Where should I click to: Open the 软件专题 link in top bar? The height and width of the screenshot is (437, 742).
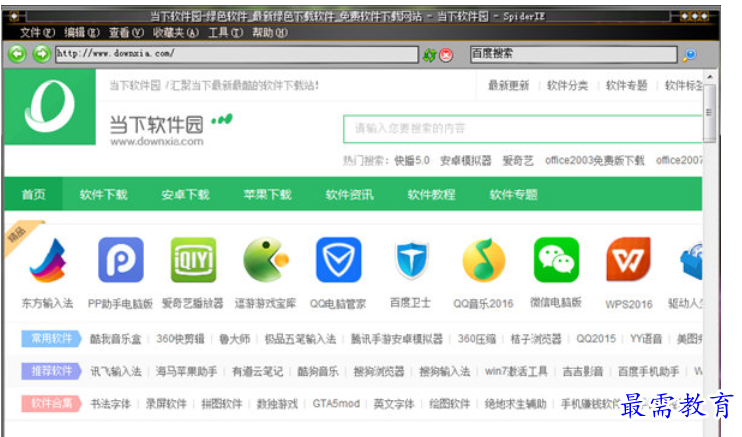pyautogui.click(x=627, y=86)
